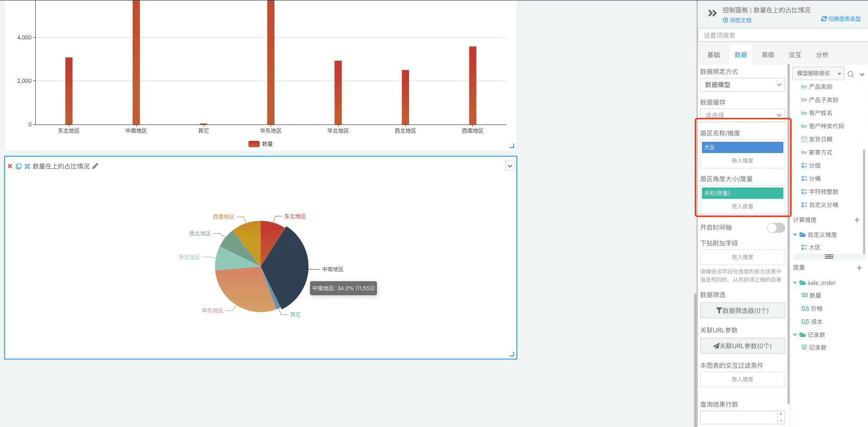Switch to the 数据 tab
The image size is (868, 427).
(x=740, y=55)
